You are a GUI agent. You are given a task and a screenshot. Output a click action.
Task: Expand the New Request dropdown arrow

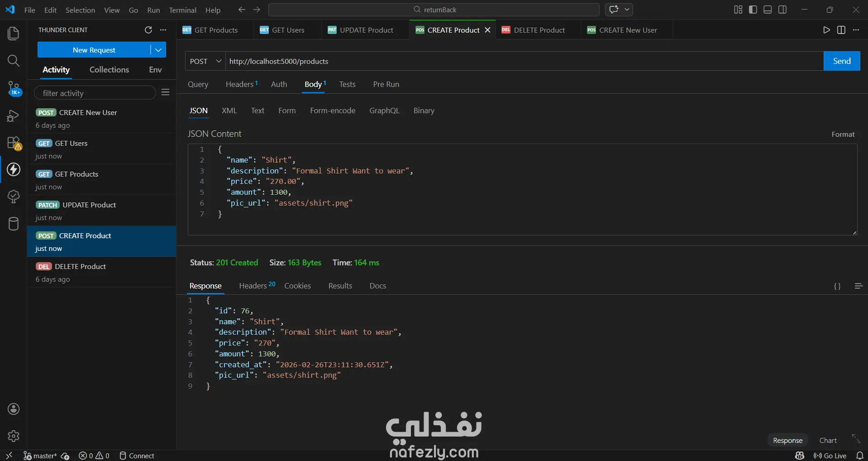point(158,50)
